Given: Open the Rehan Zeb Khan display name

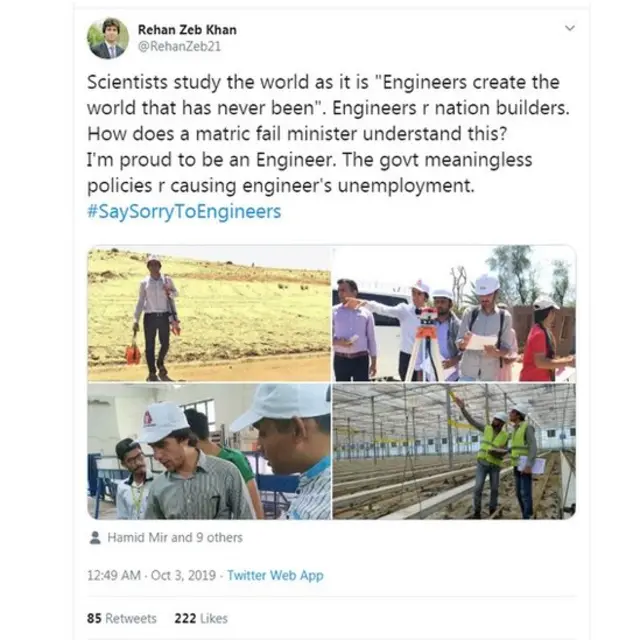Looking at the screenshot, I should coord(185,29).
